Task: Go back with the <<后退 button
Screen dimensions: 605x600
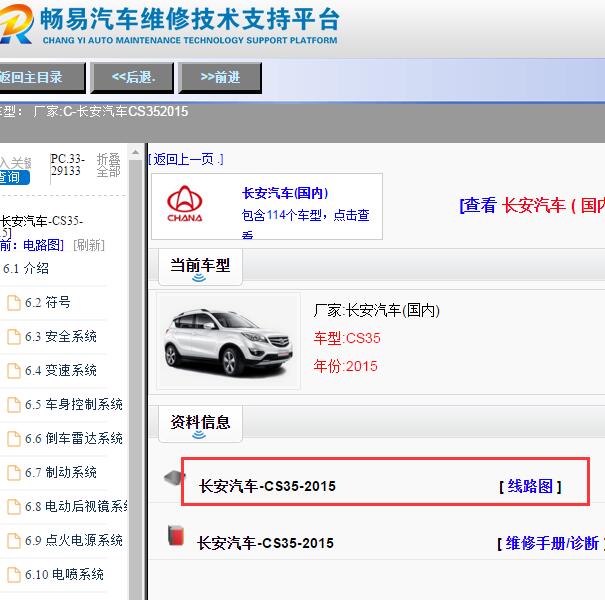Action: click(x=132, y=78)
